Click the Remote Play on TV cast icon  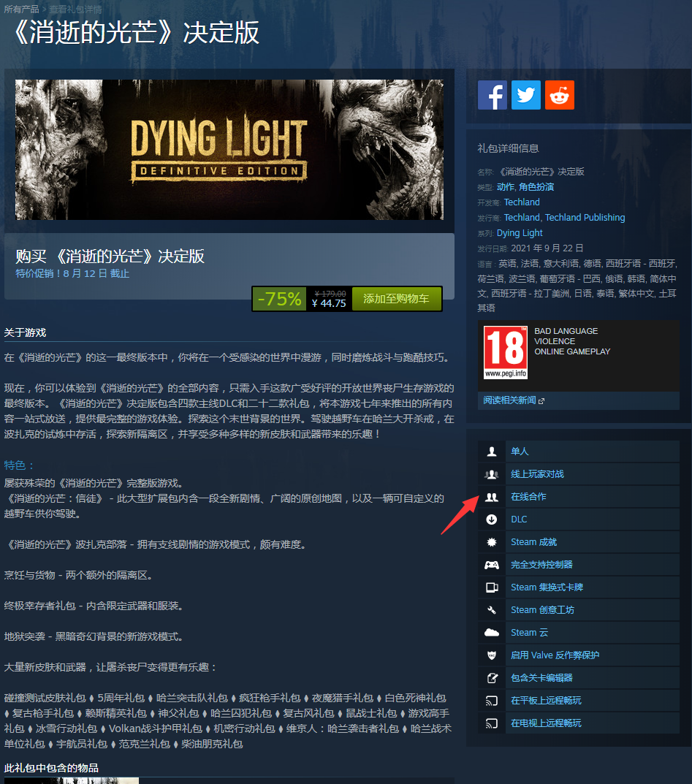[492, 723]
